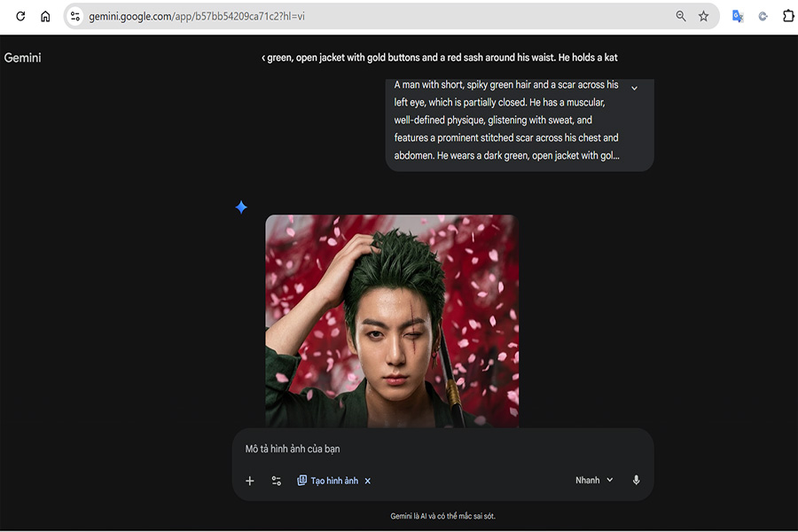The width and height of the screenshot is (798, 532).
Task: Click the Gemini logo text
Action: pos(23,58)
